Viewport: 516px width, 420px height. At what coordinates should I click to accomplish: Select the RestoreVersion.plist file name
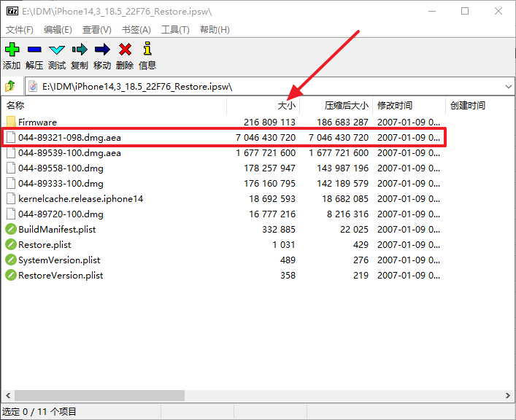point(61,275)
